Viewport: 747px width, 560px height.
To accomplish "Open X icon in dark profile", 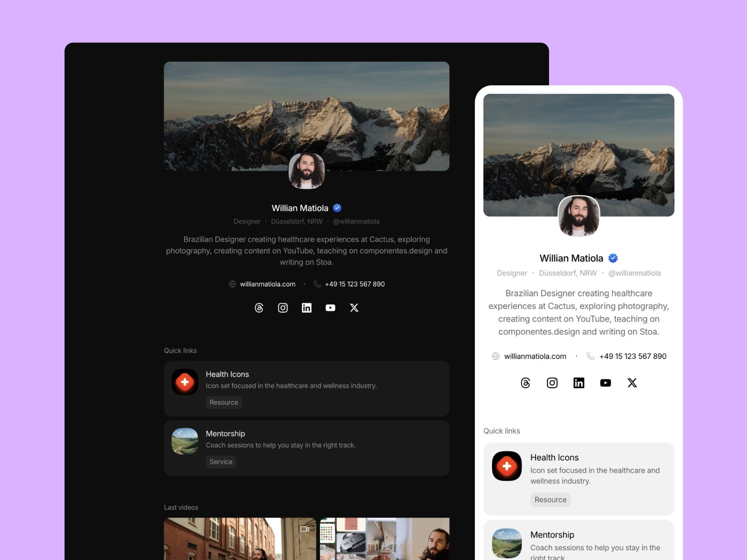I will pos(354,308).
